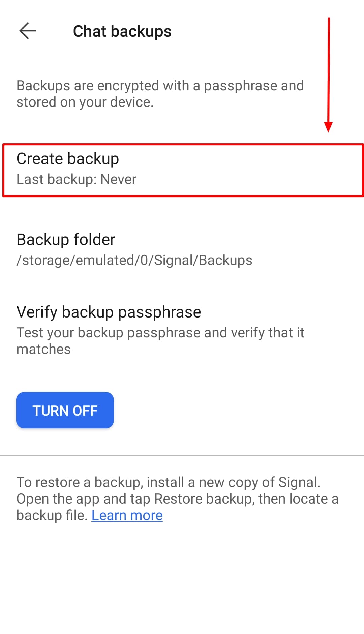Tap Last backup: Never to start a backup
364x634 pixels.
(77, 179)
